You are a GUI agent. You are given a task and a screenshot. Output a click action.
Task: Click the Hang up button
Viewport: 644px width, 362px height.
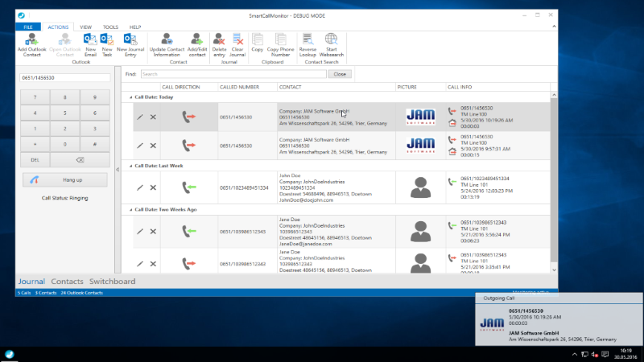tap(65, 179)
